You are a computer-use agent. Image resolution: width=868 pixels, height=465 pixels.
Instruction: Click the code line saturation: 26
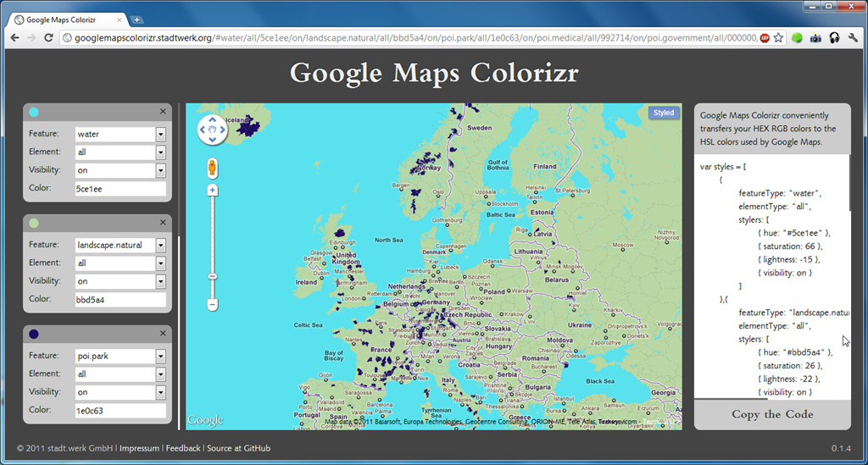tap(790, 365)
